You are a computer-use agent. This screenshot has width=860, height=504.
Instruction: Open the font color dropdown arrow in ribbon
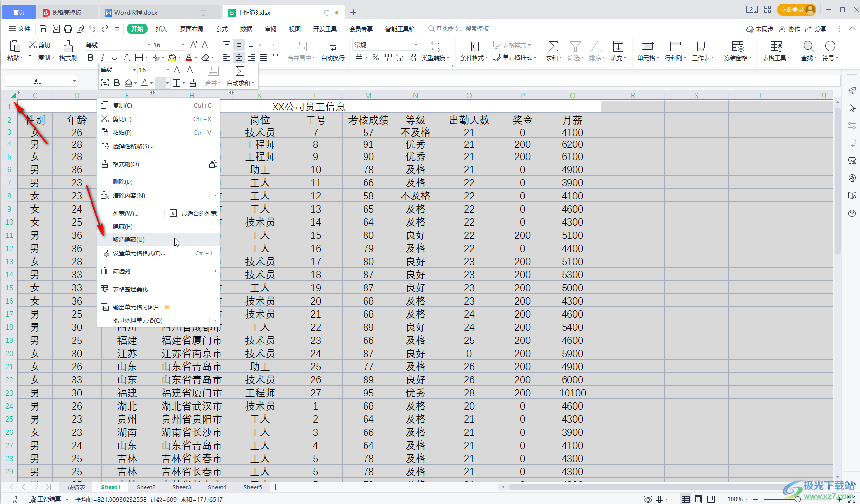pyautogui.click(x=196, y=58)
